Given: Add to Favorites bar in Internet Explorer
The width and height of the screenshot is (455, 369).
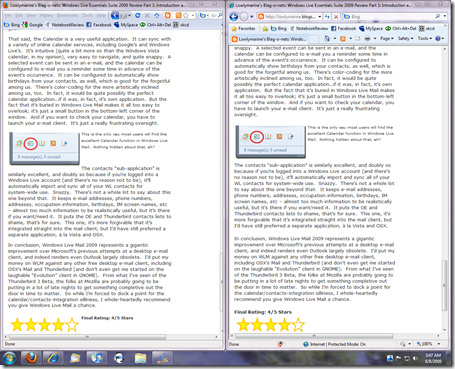Looking at the screenshot, I should (265, 28).
